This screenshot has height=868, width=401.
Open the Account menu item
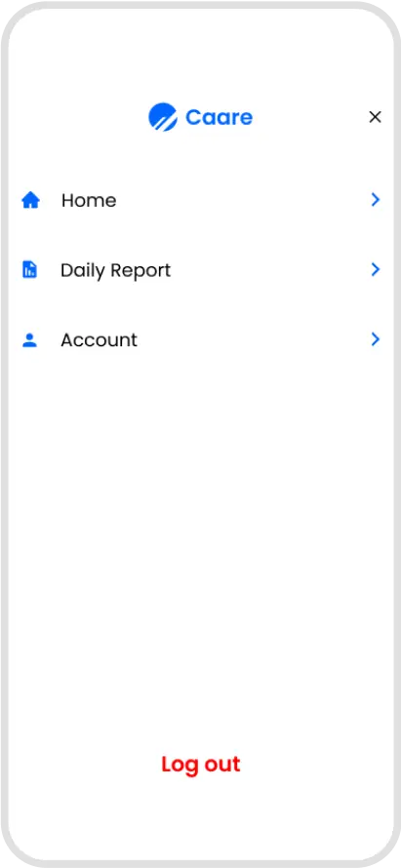[x=201, y=339]
